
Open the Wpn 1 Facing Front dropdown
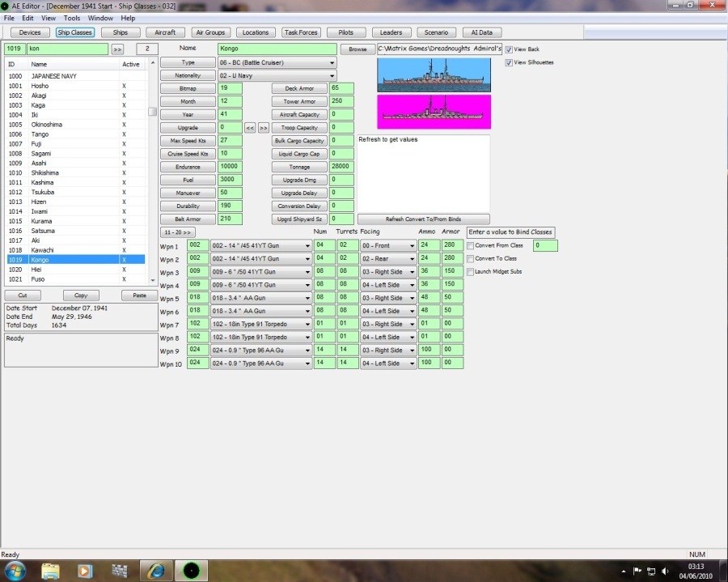[x=388, y=246]
